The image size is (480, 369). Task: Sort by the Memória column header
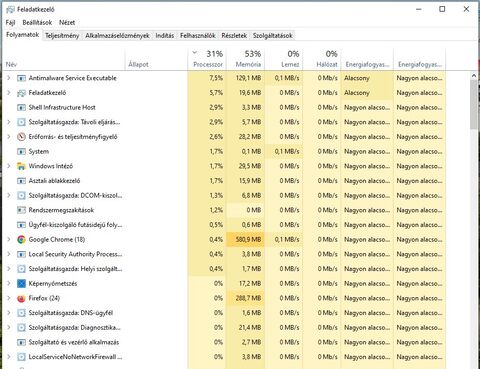tap(246, 59)
